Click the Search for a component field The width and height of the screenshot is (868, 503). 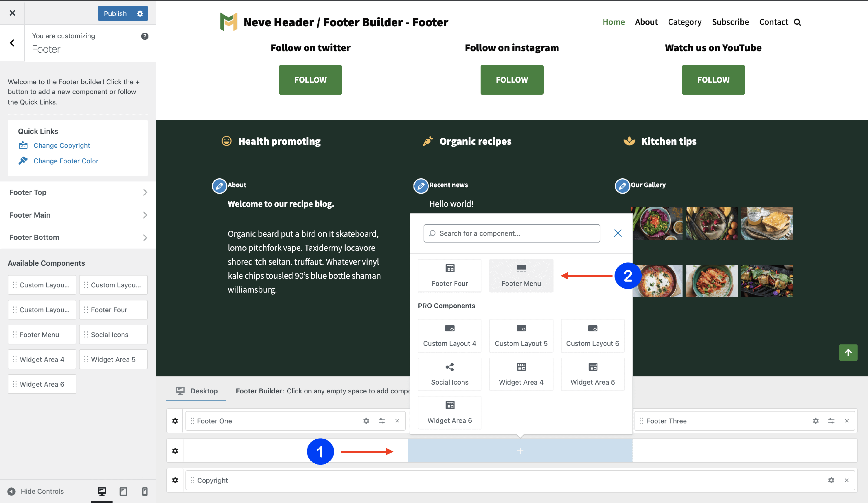pyautogui.click(x=512, y=233)
